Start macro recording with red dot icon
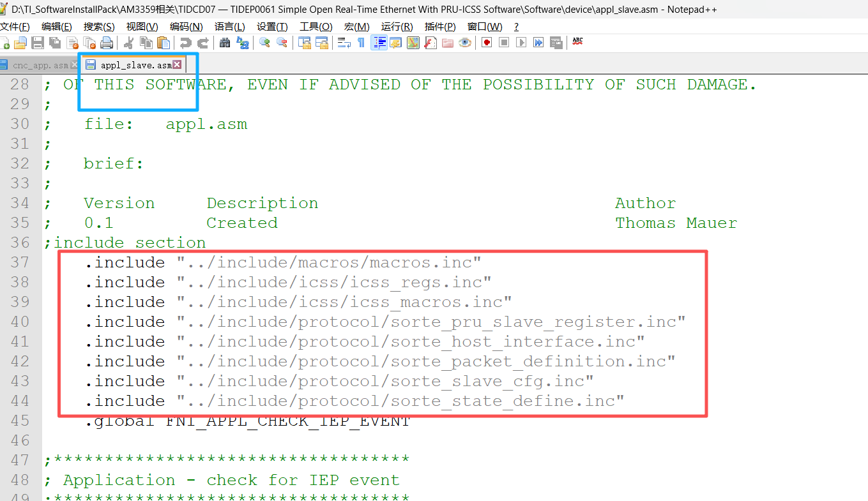Screen dimensions: 868x501 tap(487, 43)
